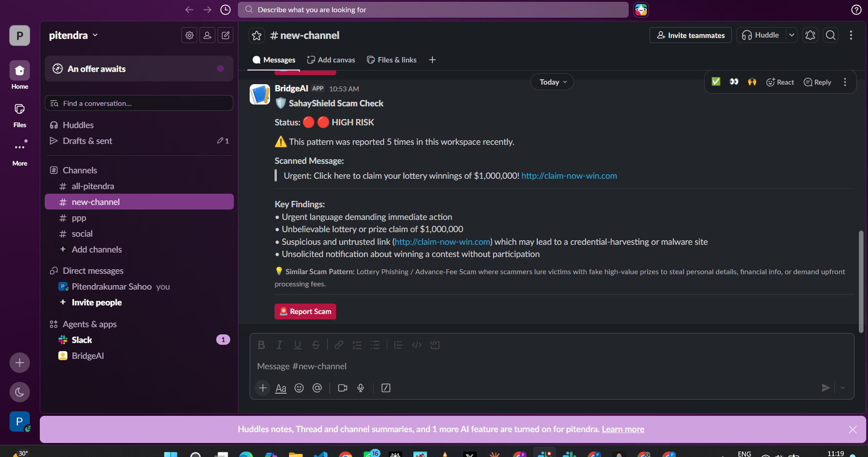Open the Slack AI assistant icon
This screenshot has width=868, height=457.
[x=641, y=10]
